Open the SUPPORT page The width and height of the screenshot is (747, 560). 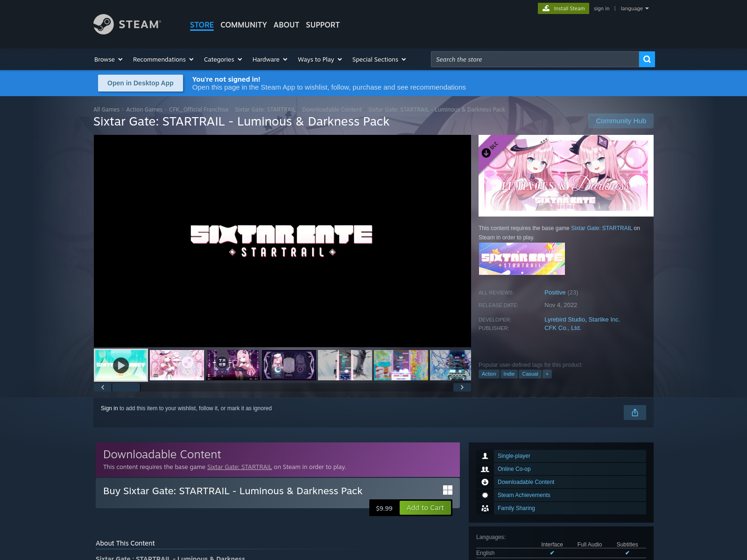pyautogui.click(x=323, y=25)
